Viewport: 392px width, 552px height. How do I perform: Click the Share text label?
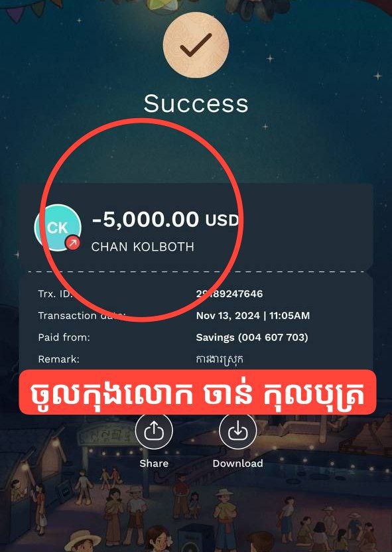154,463
